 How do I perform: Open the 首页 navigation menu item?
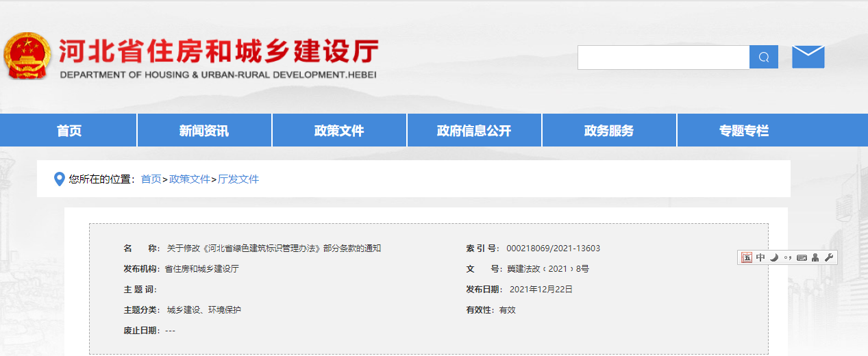[x=69, y=131]
